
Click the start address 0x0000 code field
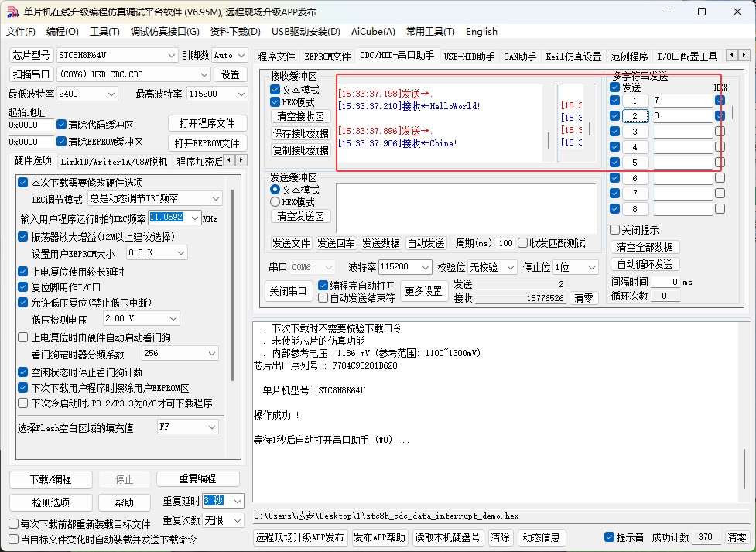[x=30, y=125]
